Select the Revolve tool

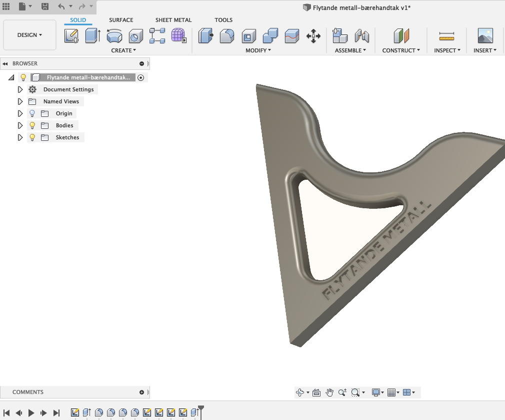pos(114,35)
